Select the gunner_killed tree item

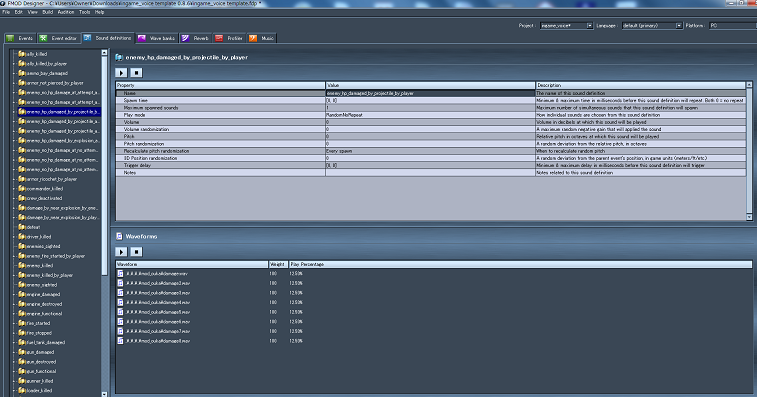(40, 381)
